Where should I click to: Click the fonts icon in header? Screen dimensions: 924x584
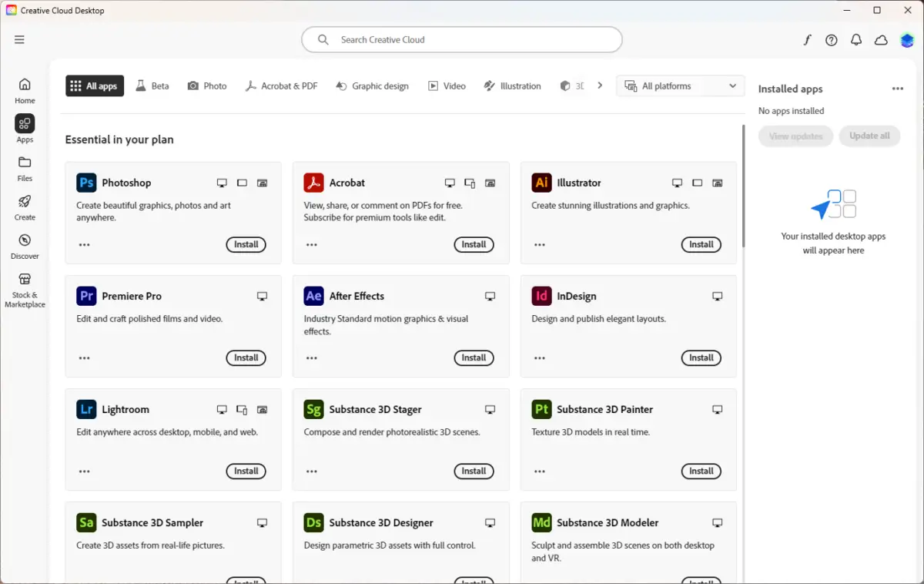pyautogui.click(x=807, y=40)
